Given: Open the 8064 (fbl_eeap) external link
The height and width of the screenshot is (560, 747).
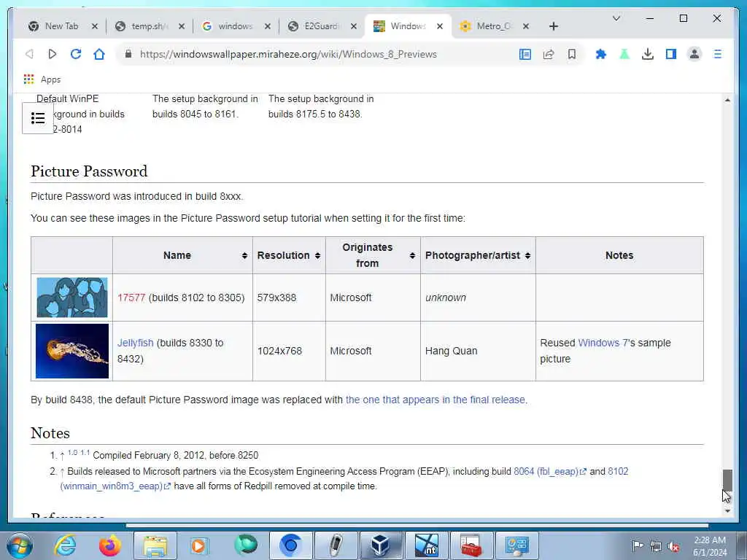Looking at the screenshot, I should pyautogui.click(x=550, y=472).
